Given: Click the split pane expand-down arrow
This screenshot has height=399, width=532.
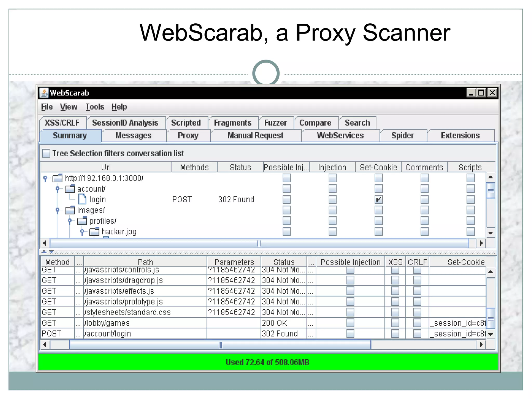Looking at the screenshot, I should [x=51, y=252].
